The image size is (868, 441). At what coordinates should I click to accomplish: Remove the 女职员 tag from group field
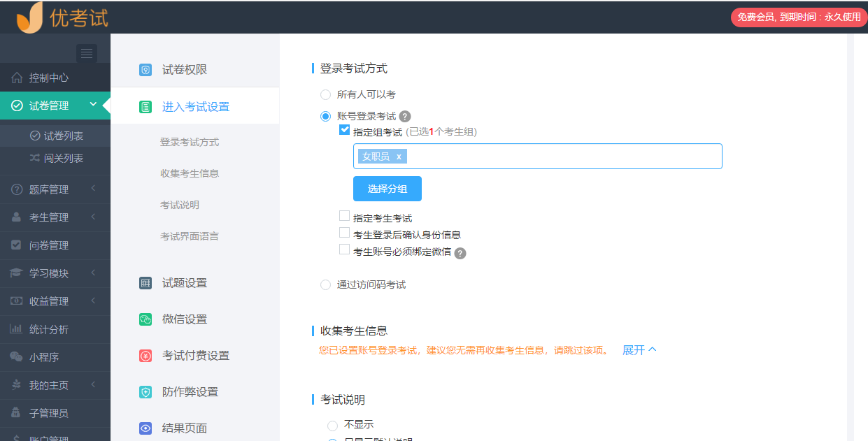(399, 157)
